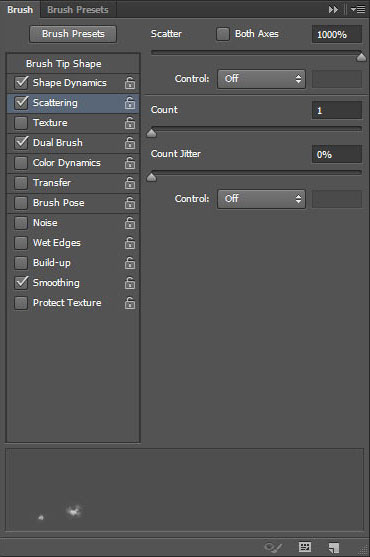Click the Count value field

point(337,110)
